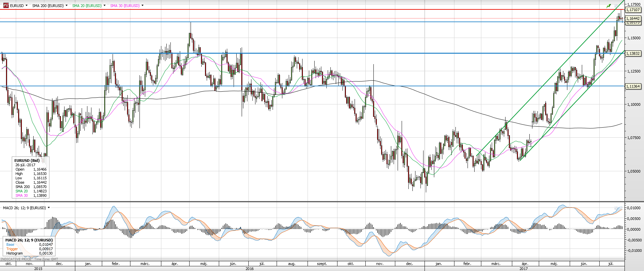
Task: Click the 1,07500 price axis label
Action: tap(634, 138)
